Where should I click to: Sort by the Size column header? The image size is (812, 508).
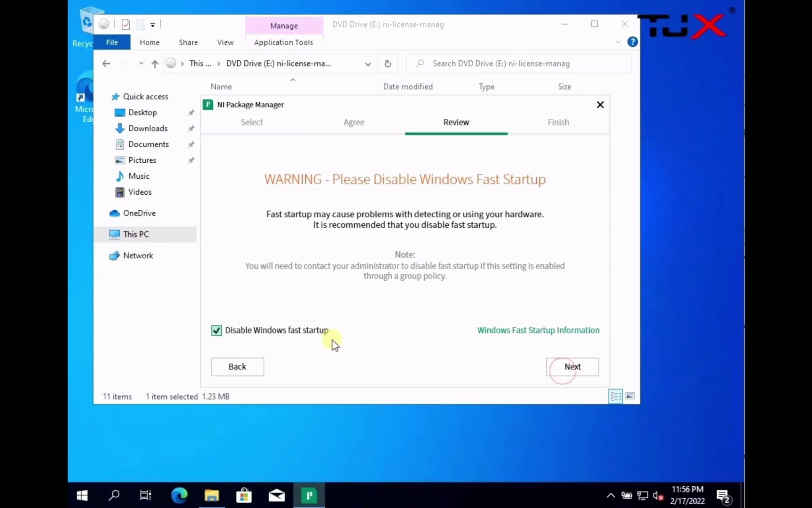pyautogui.click(x=564, y=87)
